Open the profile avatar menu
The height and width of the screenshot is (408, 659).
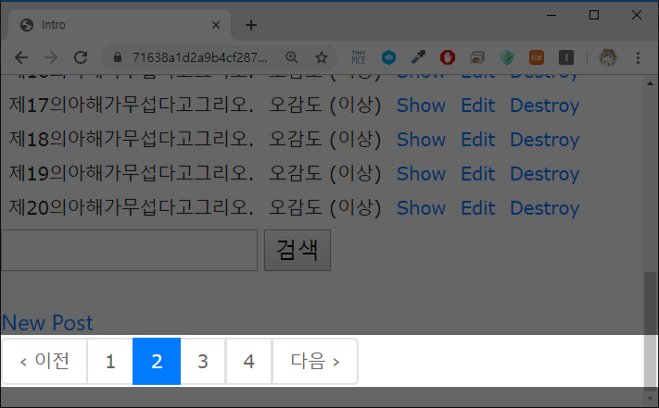[x=608, y=58]
